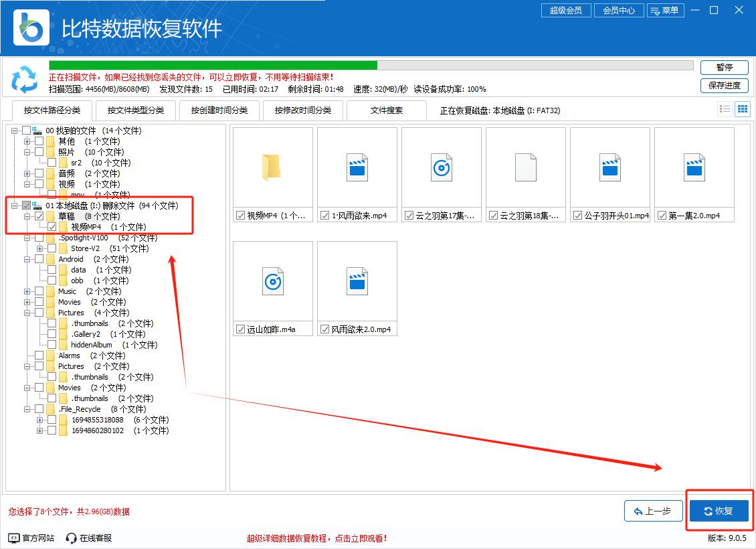
Task: Open the 视频MP4 folder thumbnail
Action: pos(272,167)
